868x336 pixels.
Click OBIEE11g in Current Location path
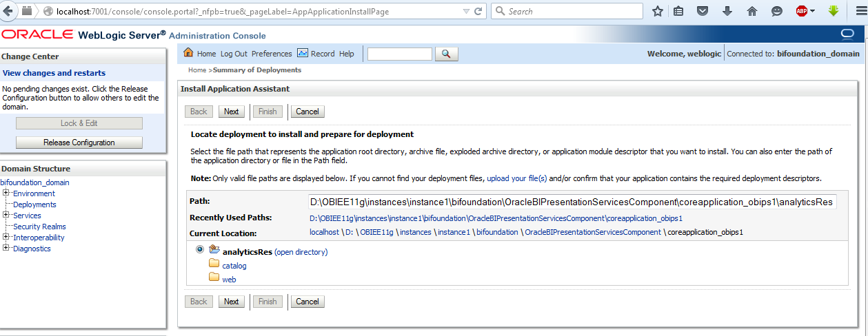[x=375, y=232]
